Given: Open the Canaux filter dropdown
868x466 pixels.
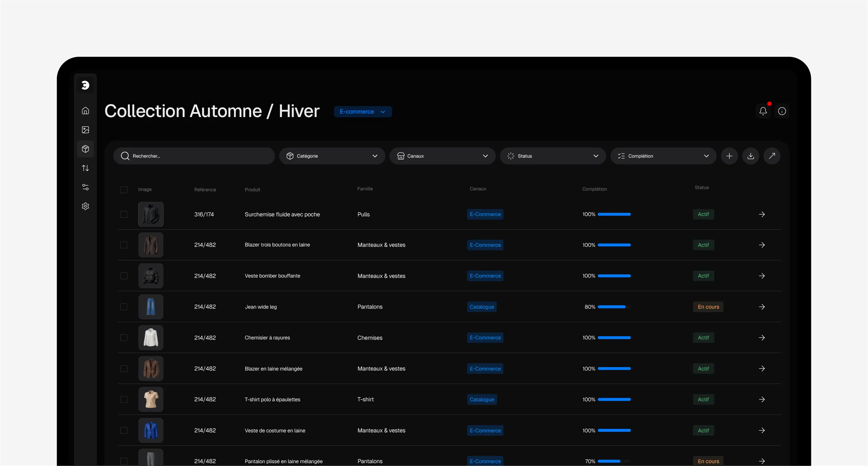Looking at the screenshot, I should [442, 156].
